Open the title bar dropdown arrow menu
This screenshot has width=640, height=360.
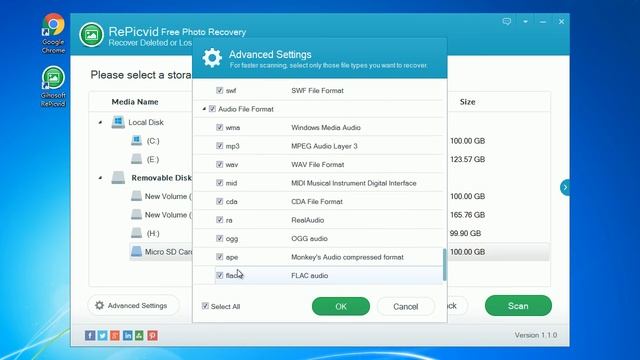pyautogui.click(x=525, y=22)
